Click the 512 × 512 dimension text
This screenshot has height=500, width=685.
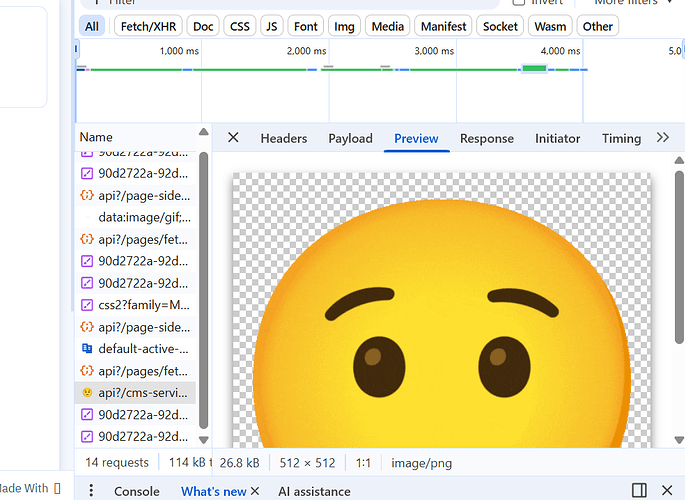308,463
